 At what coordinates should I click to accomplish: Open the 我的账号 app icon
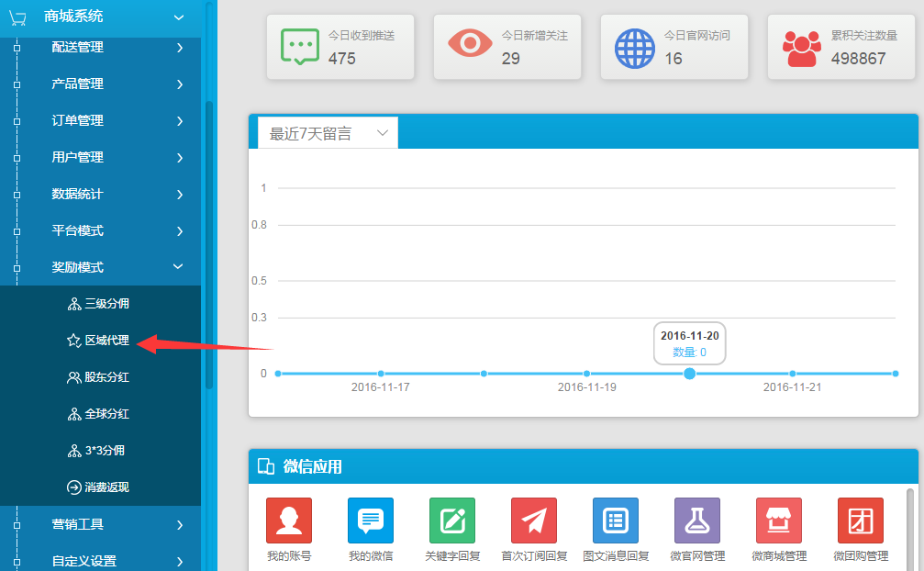pos(288,521)
